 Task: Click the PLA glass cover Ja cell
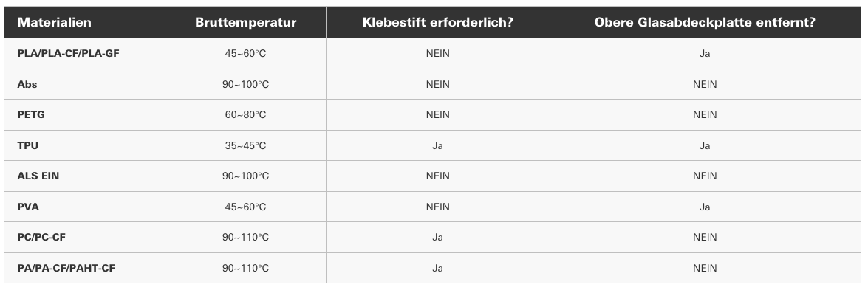coord(705,54)
